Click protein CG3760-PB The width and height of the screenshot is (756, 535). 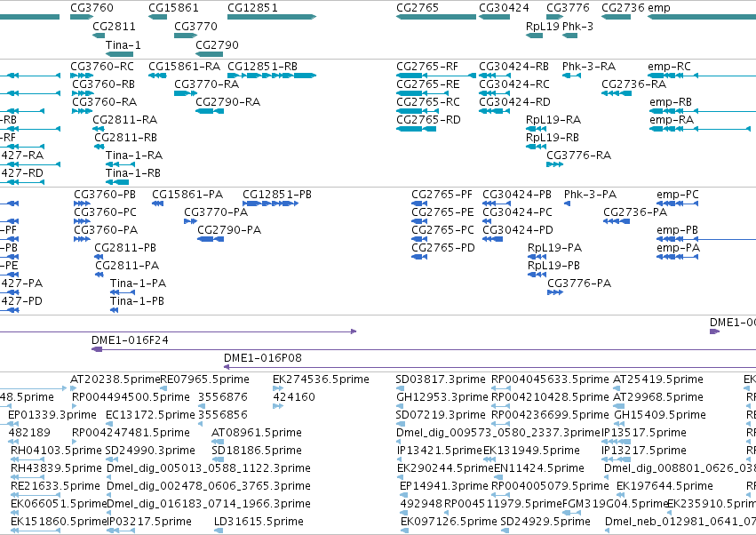point(82,204)
